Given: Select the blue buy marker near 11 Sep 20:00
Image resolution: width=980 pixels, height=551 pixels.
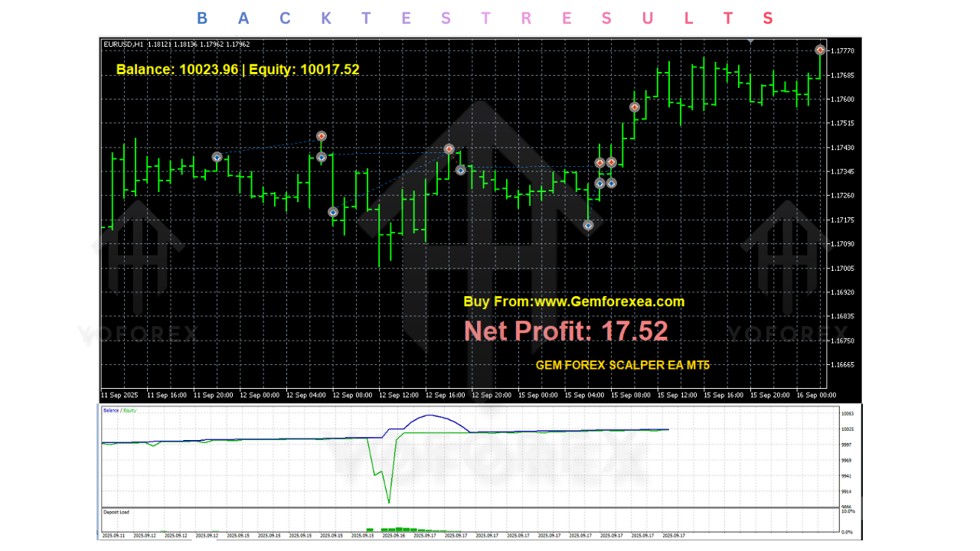Looking at the screenshot, I should point(217,157).
